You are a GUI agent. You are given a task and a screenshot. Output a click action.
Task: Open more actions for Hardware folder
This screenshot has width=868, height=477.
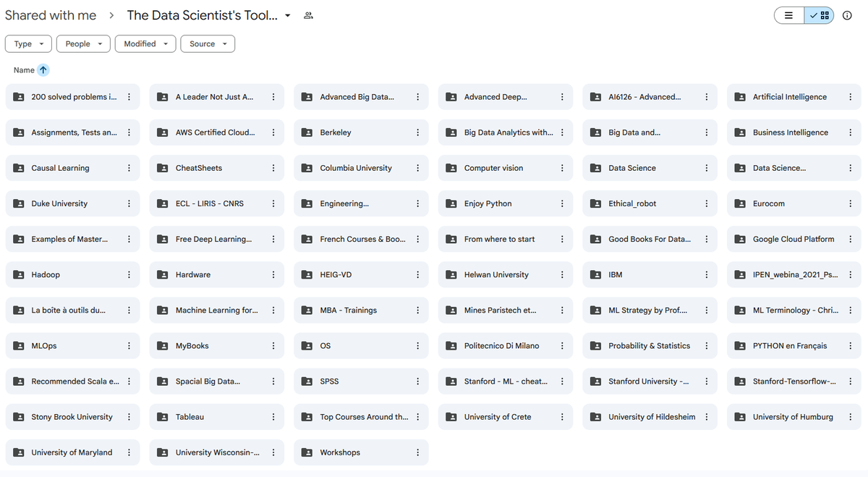273,275
